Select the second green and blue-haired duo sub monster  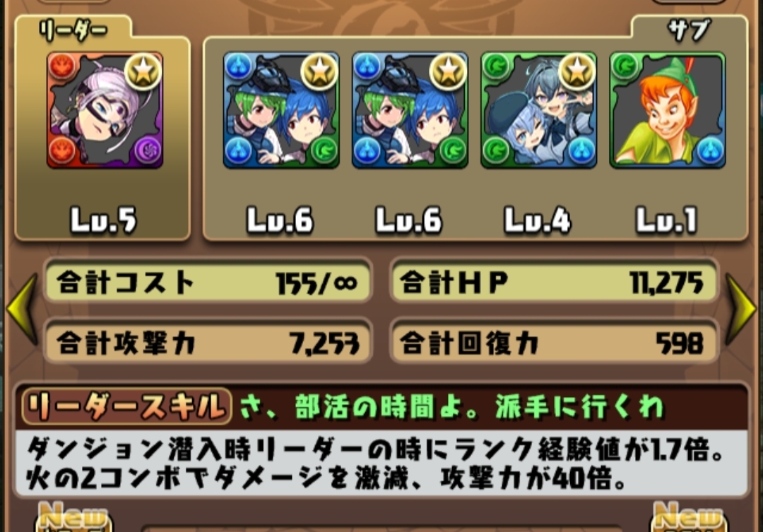tap(410, 110)
